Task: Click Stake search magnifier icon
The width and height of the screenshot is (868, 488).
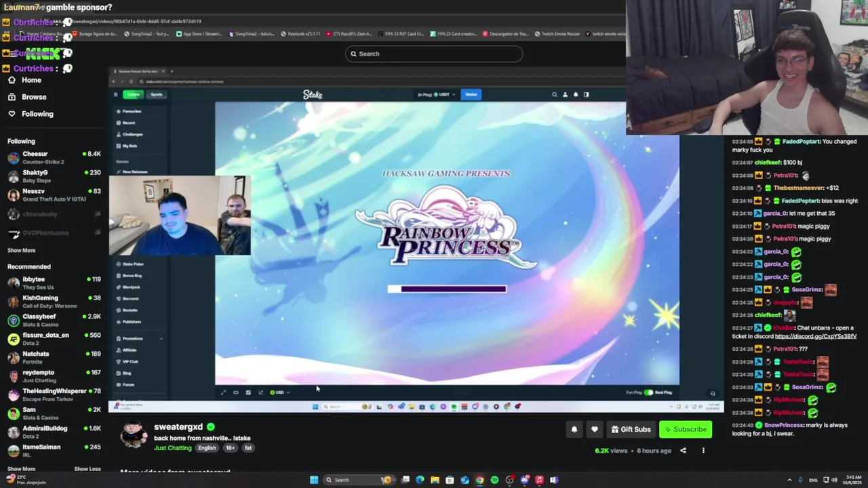Action: point(554,95)
